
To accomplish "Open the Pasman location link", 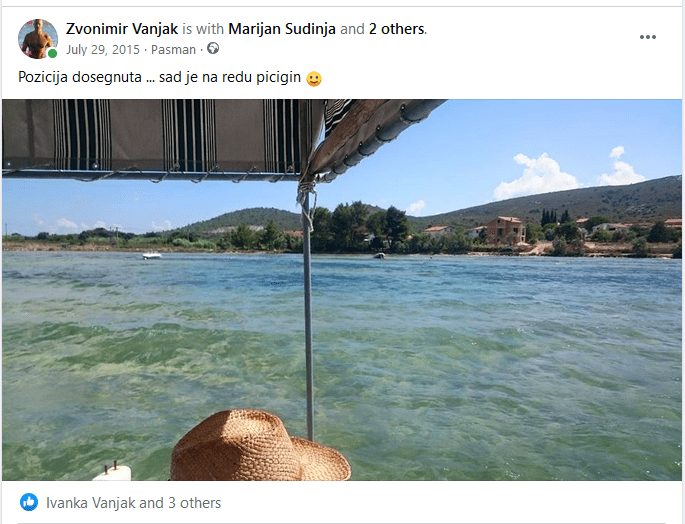I will pyautogui.click(x=173, y=49).
